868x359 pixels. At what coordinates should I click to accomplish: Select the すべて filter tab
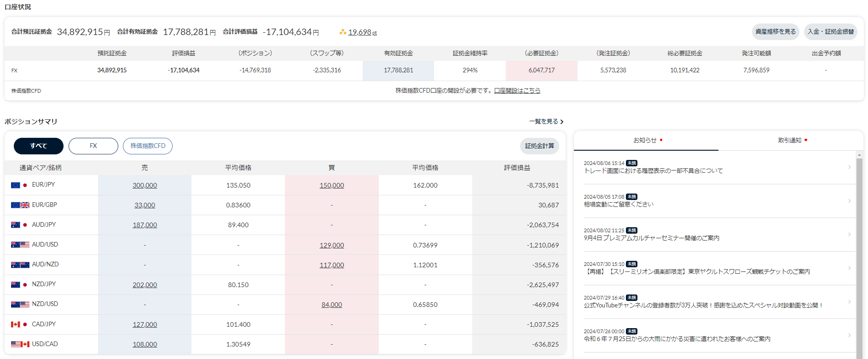point(39,146)
